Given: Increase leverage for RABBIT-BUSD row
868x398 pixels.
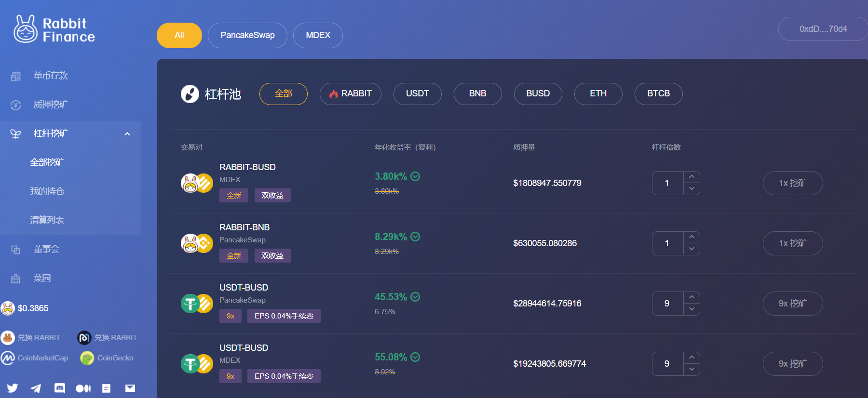Looking at the screenshot, I should coord(692,177).
